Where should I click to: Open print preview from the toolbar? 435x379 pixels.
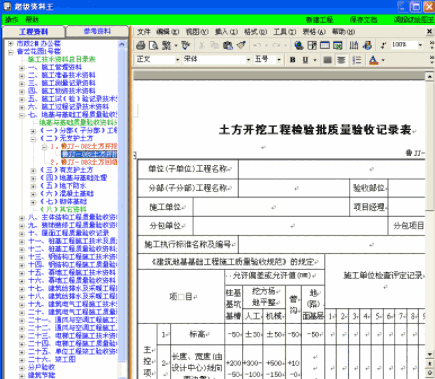click(x=153, y=45)
